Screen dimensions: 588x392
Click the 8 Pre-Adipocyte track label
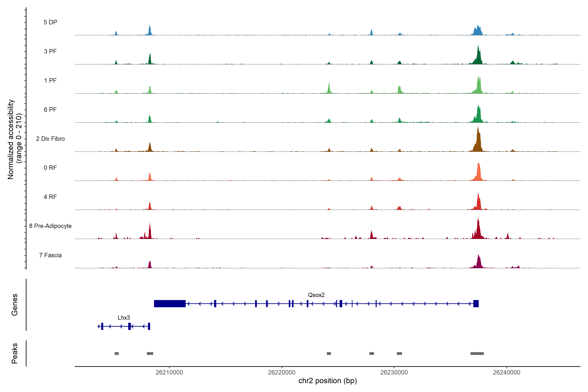[x=50, y=226]
